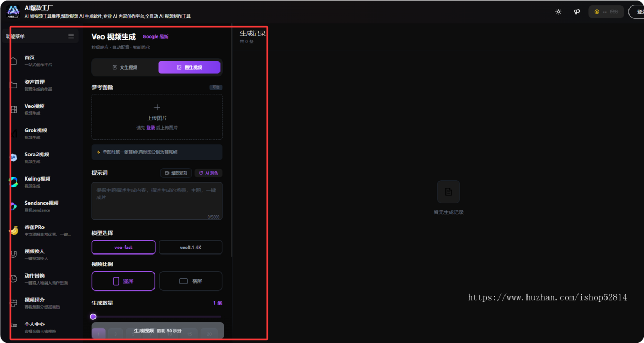This screenshot has width=644, height=343.
Task: Choose 横屏 landscape video ratio
Action: pyautogui.click(x=191, y=281)
